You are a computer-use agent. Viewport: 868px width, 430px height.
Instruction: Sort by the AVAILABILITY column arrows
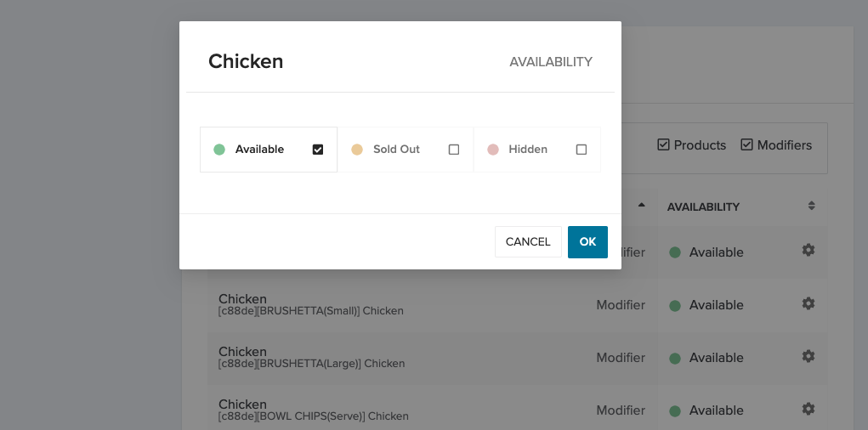tap(812, 206)
